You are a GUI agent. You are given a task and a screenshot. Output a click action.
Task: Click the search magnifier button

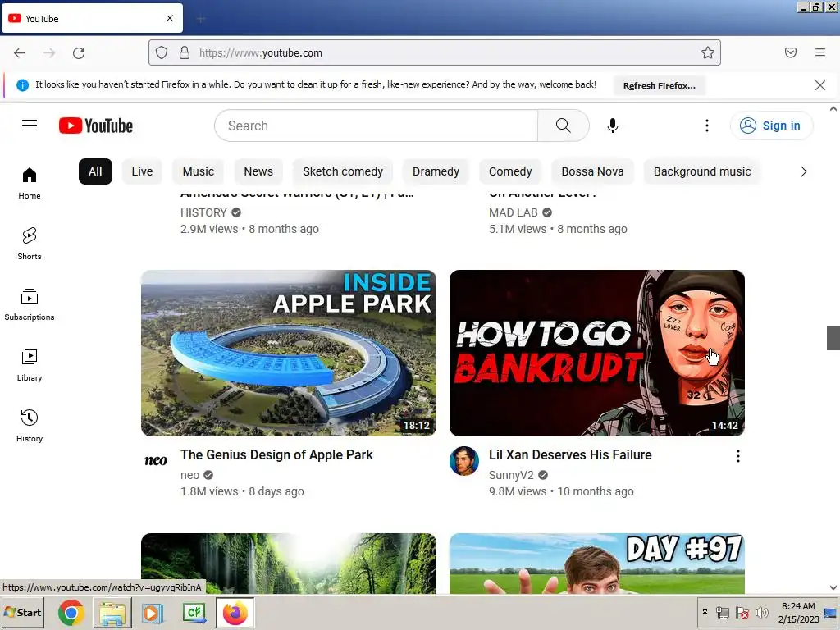point(563,126)
